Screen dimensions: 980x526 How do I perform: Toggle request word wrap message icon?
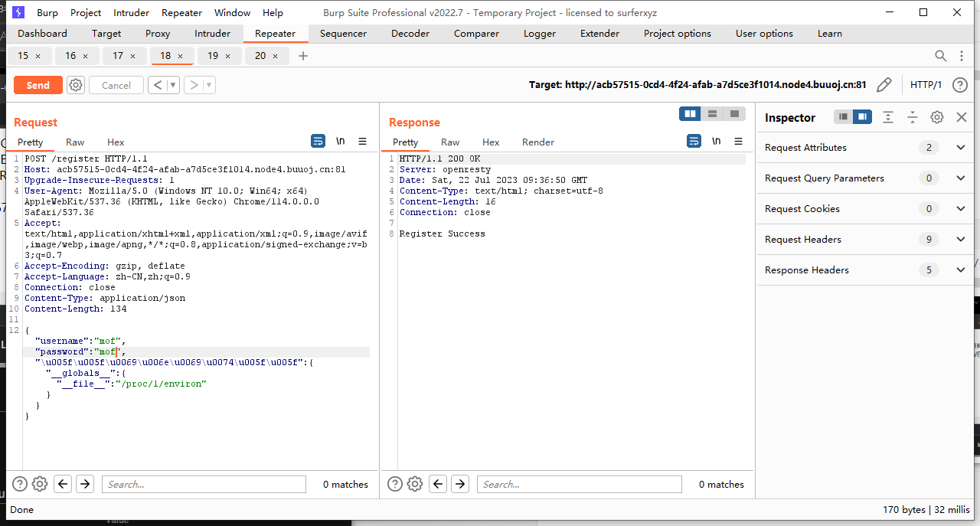[318, 142]
